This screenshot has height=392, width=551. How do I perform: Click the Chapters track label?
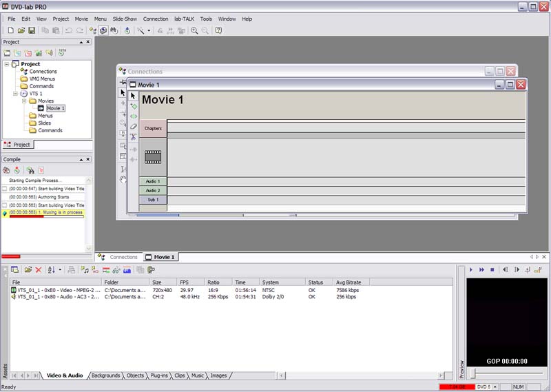(x=153, y=129)
